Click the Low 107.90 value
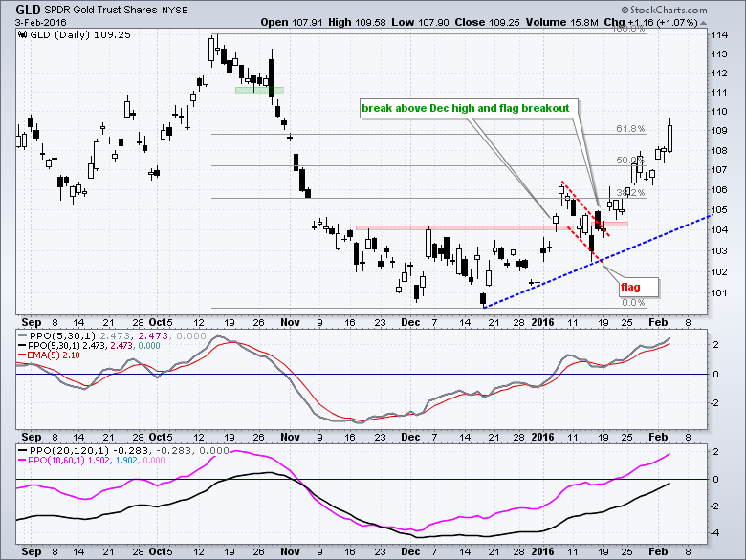 tap(420, 22)
